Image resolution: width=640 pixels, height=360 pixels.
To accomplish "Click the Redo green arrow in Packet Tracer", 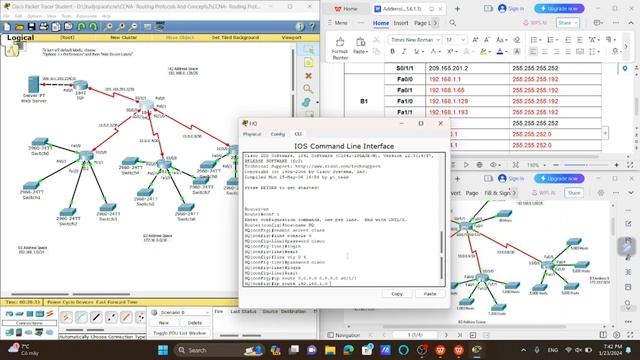I will click(x=93, y=27).
